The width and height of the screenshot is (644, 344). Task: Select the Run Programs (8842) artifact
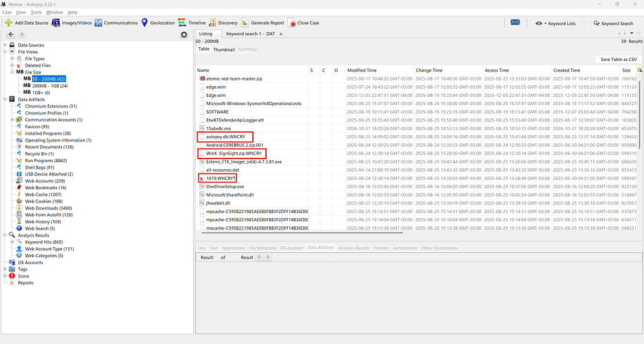pos(45,160)
